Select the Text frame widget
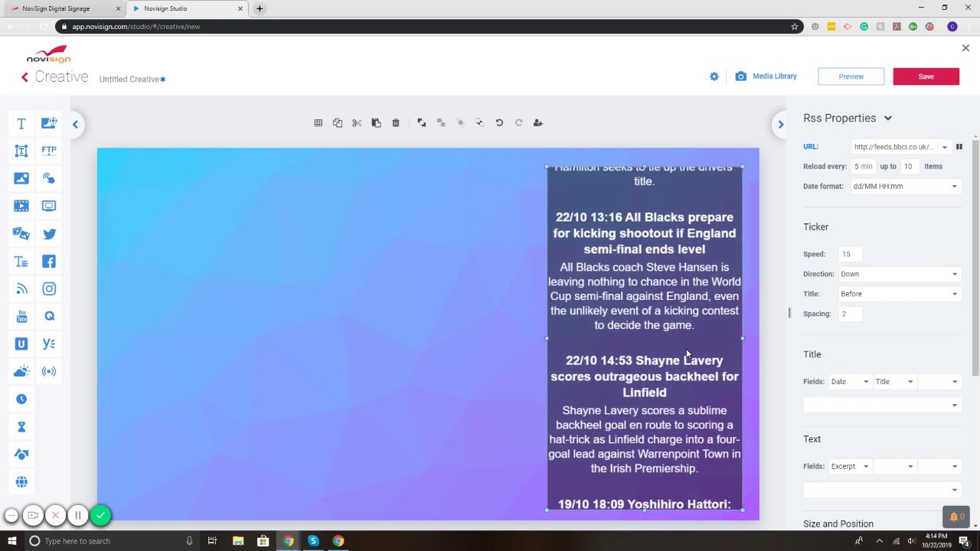 point(21,151)
